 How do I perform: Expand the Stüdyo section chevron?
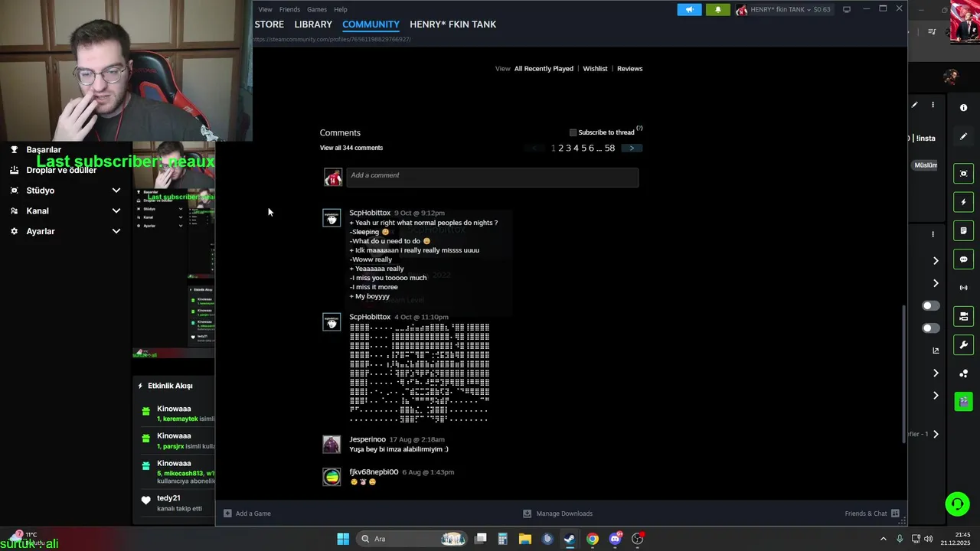pyautogui.click(x=116, y=191)
